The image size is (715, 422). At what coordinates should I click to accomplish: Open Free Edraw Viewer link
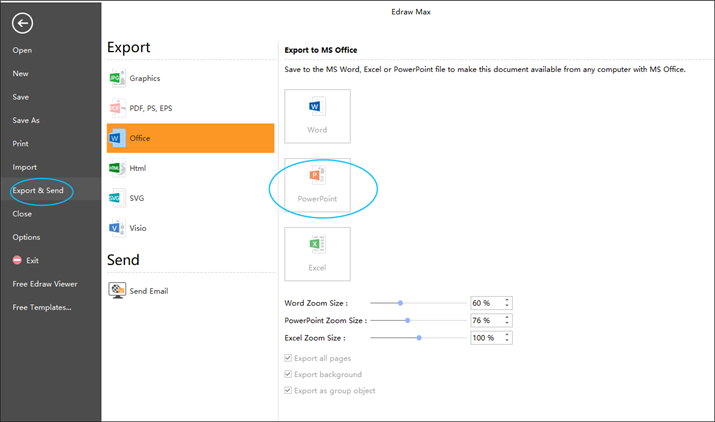45,284
